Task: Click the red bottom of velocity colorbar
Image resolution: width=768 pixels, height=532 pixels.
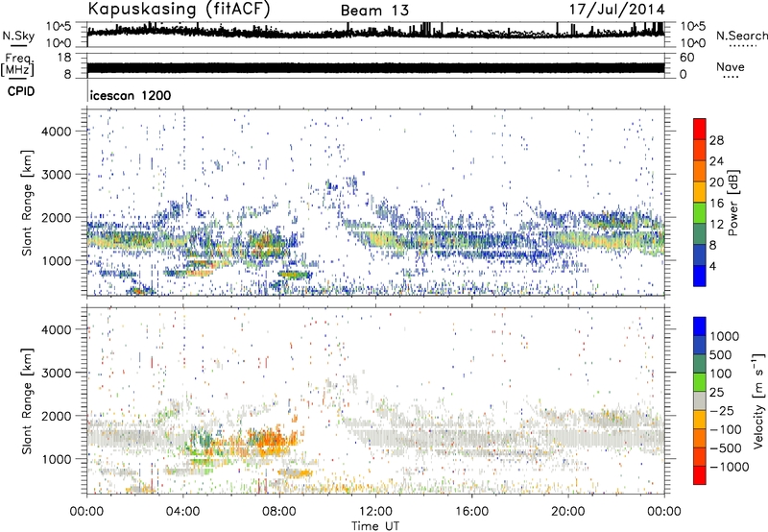Action: 700,475
